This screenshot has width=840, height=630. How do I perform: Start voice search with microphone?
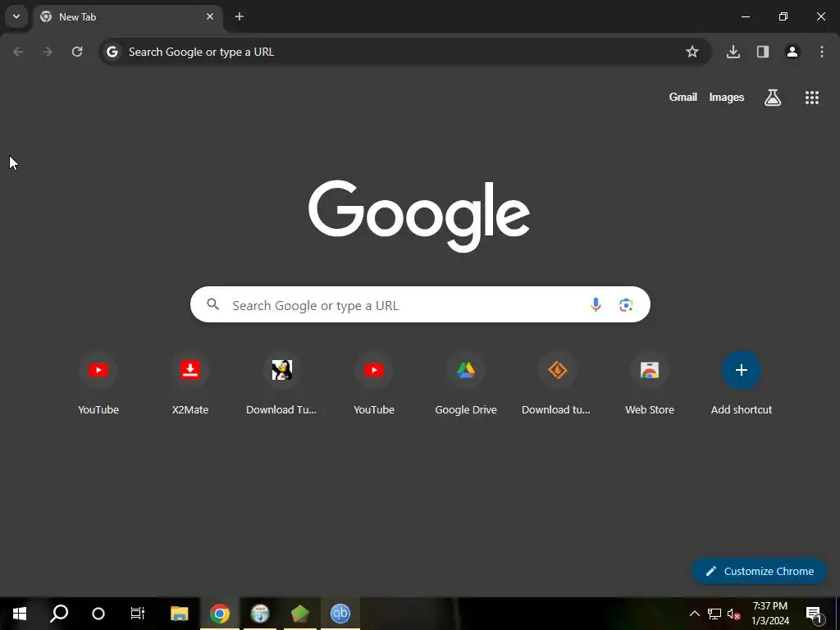596,305
